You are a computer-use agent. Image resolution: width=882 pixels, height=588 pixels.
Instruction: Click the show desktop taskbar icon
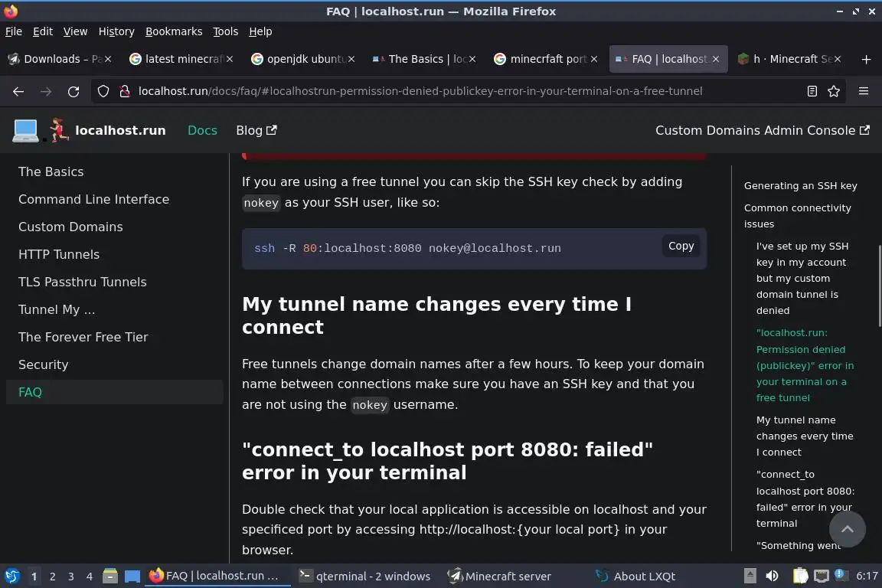132,577
